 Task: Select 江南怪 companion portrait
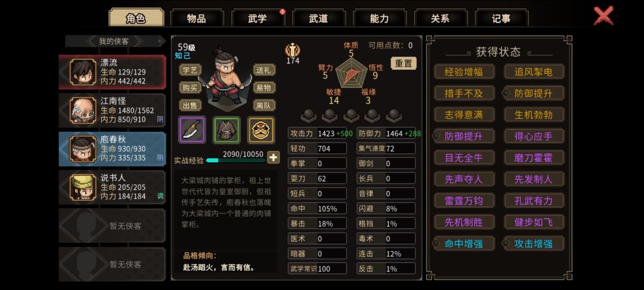pyautogui.click(x=83, y=110)
